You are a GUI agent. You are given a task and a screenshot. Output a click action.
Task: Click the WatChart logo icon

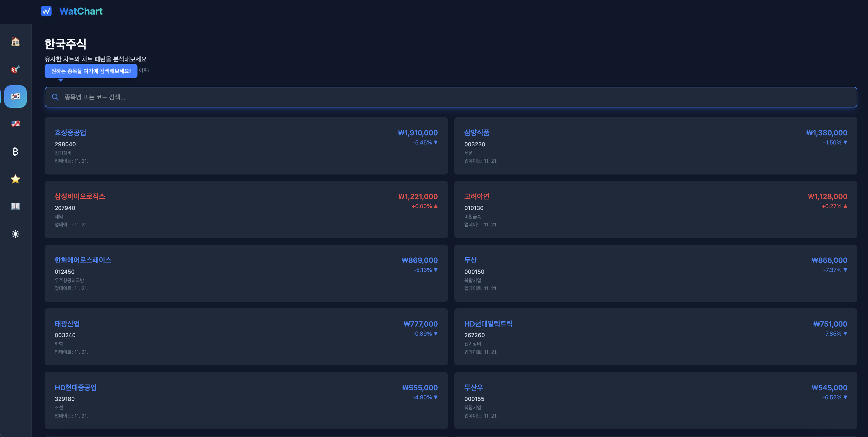pos(46,11)
